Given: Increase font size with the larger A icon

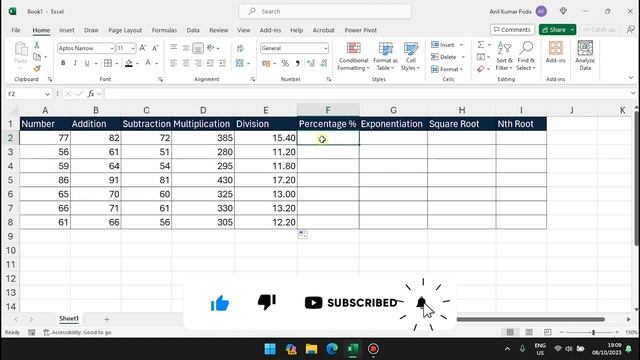Looking at the screenshot, I should pos(142,48).
